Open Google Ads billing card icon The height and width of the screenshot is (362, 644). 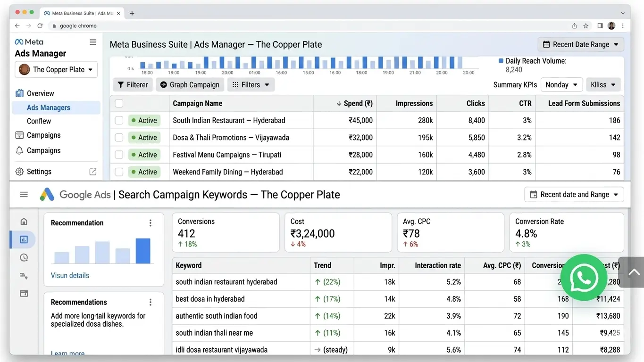click(24, 293)
